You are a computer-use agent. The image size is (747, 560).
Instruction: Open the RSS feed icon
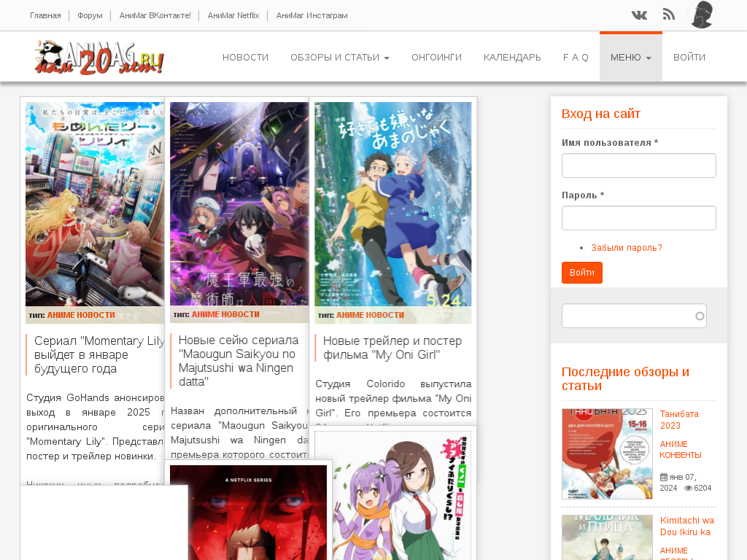pos(669,15)
